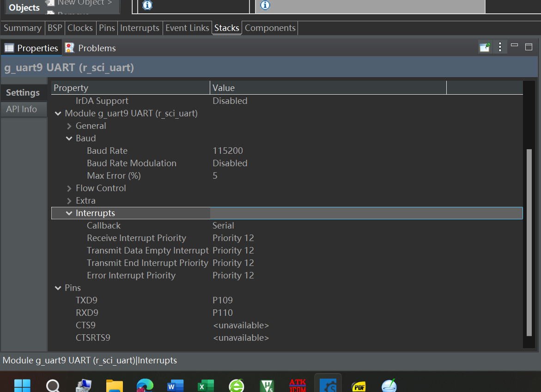Click the info icon on the dark stack block

click(x=147, y=5)
